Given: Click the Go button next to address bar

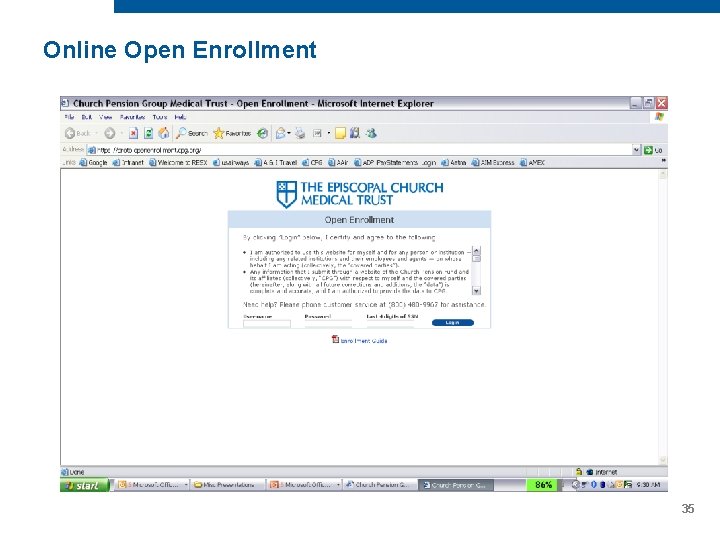Looking at the screenshot, I should 653,150.
